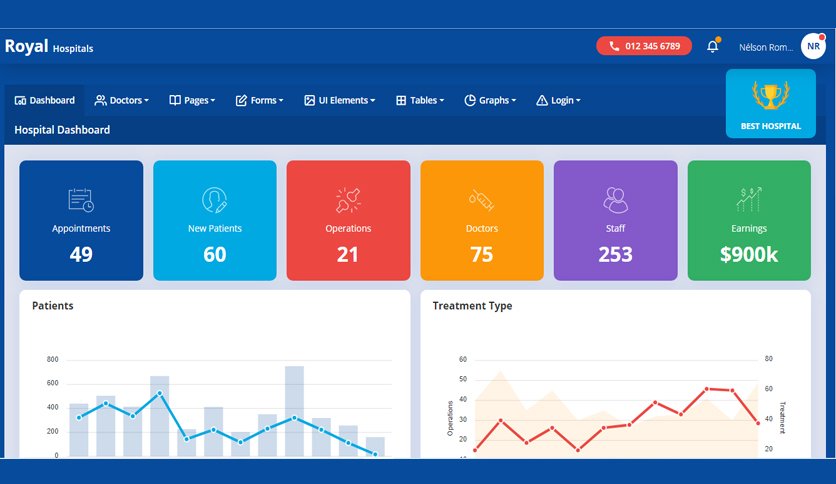This screenshot has height=484, width=836.
Task: Click the New Patients head icon
Action: pos(214,200)
